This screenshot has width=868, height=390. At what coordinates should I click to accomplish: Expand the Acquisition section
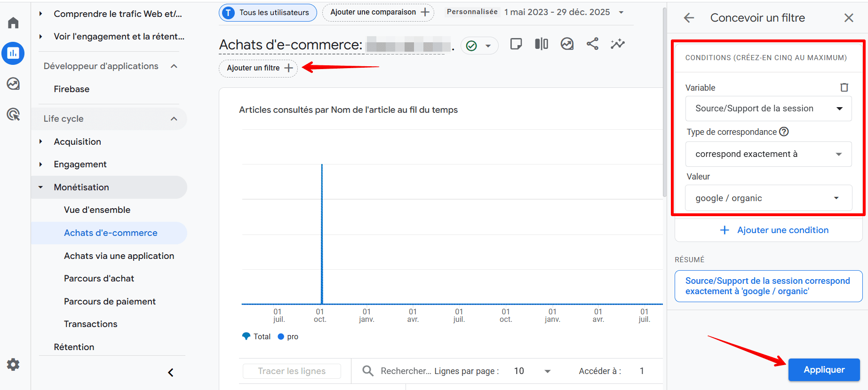(77, 141)
